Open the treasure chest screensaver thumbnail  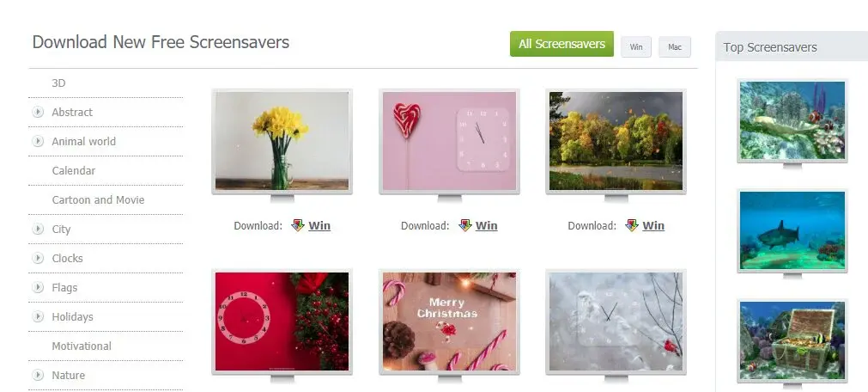point(792,340)
